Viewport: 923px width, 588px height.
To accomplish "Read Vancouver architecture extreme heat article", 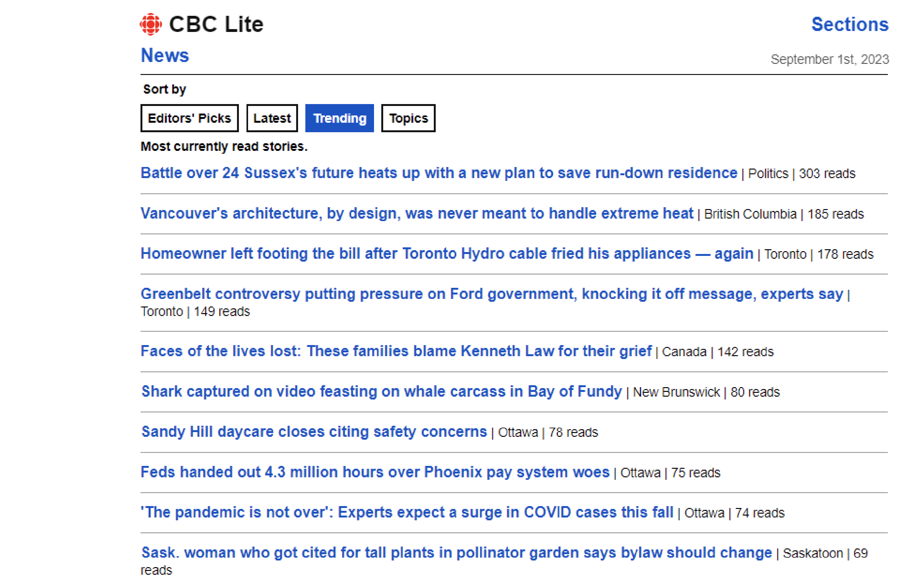I will 417,214.
